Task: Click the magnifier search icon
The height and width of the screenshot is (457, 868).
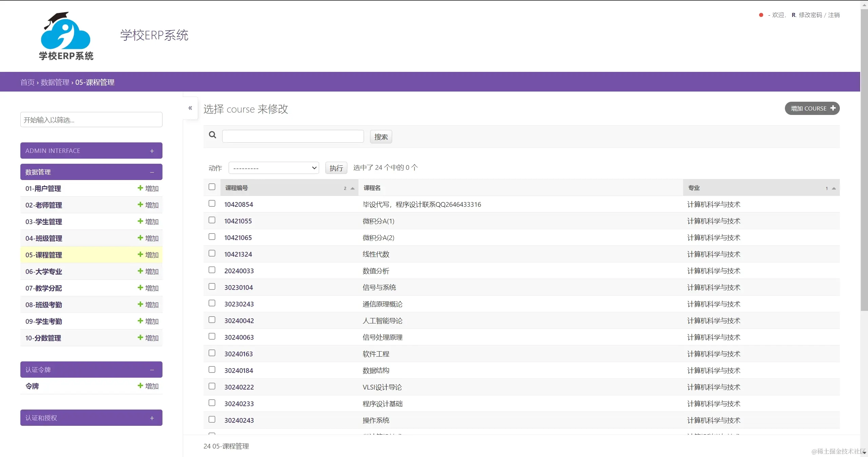Action: pos(212,135)
